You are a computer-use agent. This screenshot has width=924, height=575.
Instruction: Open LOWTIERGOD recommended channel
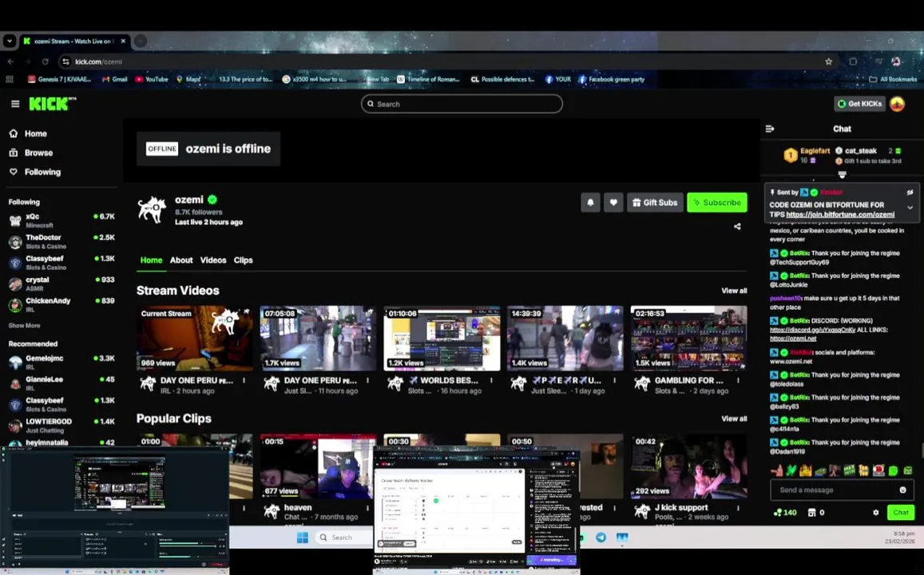[x=61, y=426]
